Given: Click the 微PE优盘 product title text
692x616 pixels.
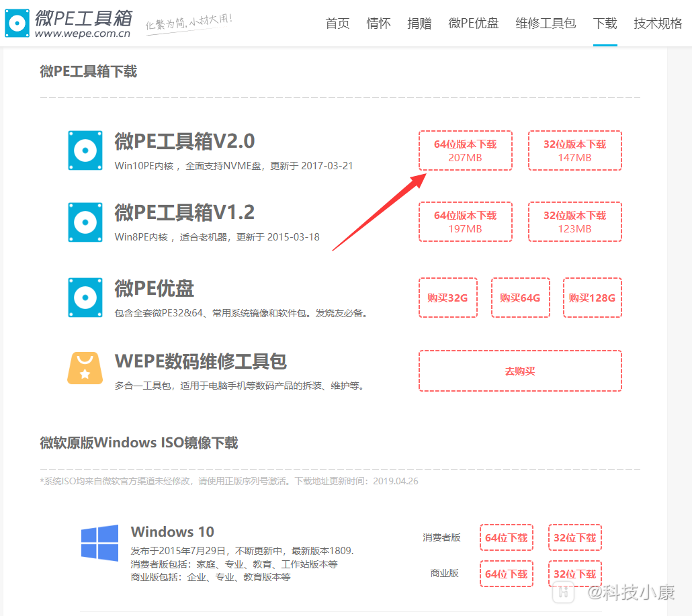Looking at the screenshot, I should pyautogui.click(x=154, y=289).
